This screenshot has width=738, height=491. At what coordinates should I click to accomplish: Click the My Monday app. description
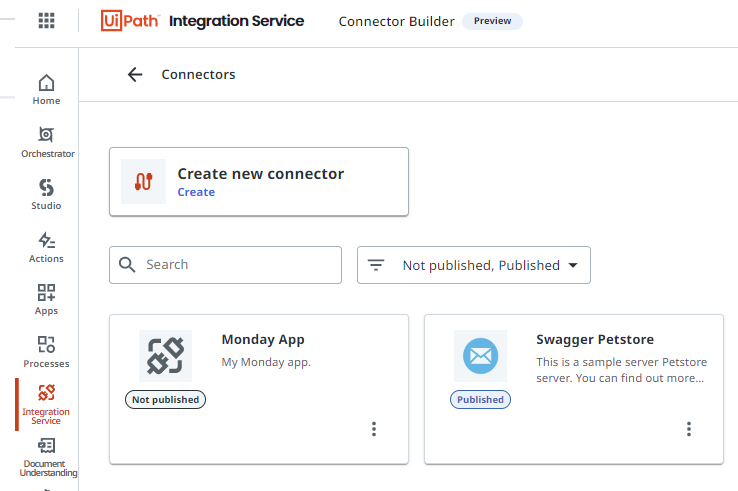click(x=266, y=362)
